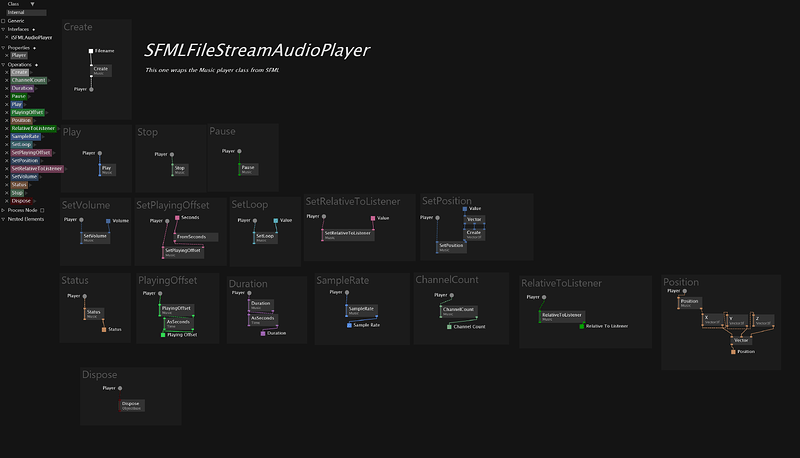Click the Vector node in SetPosition graph
This screenshot has height=458, width=800.
[474, 220]
